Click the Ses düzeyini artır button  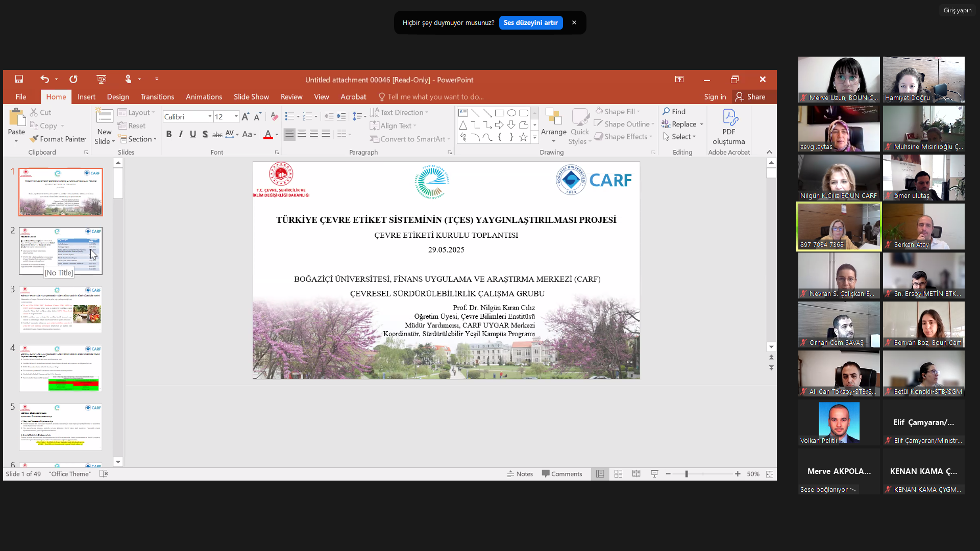click(x=530, y=23)
